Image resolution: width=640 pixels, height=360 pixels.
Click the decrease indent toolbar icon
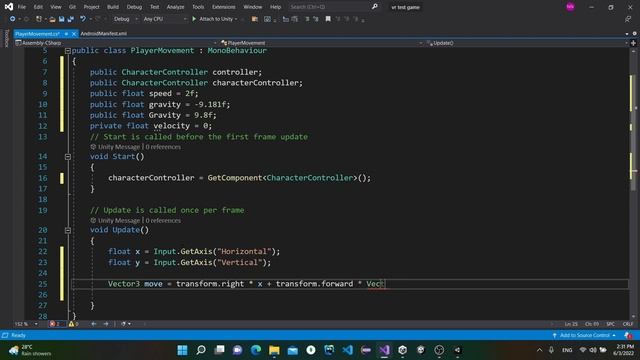(x=285, y=19)
